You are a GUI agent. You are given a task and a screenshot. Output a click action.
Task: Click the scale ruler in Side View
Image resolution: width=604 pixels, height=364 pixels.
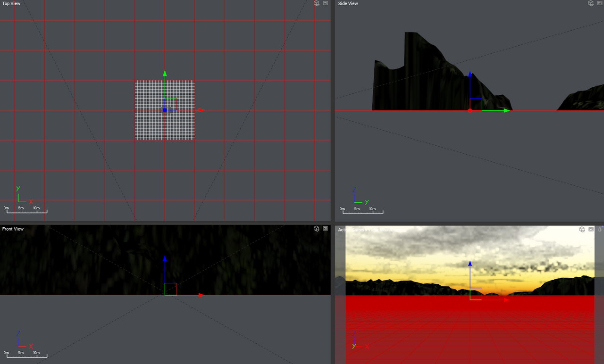point(361,210)
